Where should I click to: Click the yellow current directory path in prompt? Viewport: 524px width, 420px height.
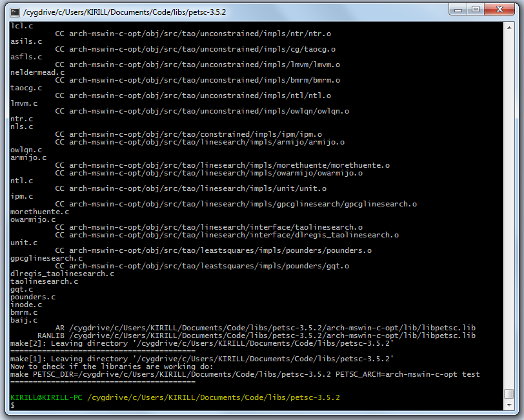point(214,397)
